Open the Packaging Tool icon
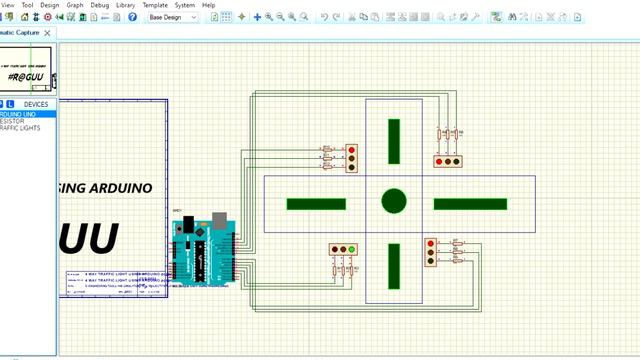This screenshot has height=360, width=640. click(x=464, y=17)
